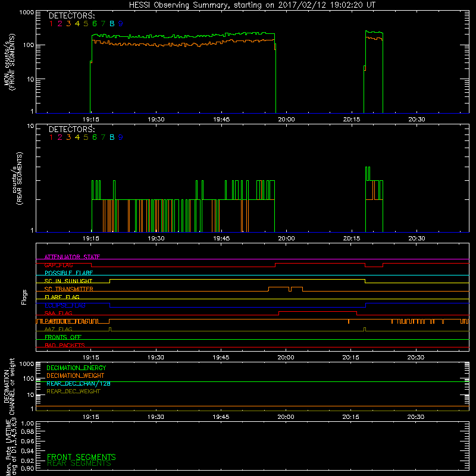This screenshot has width=476, height=476.
Task: Select detector 6 in front segments legend
Action: (95, 24)
